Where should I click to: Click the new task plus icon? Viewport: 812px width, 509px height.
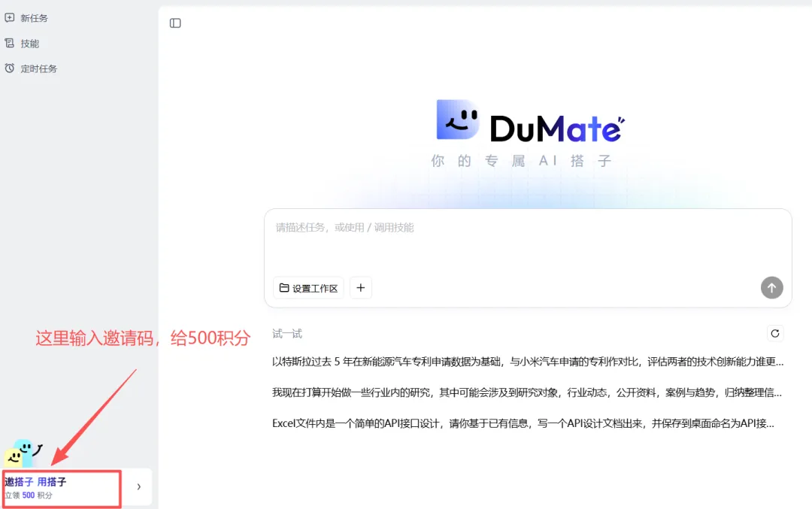[x=9, y=17]
